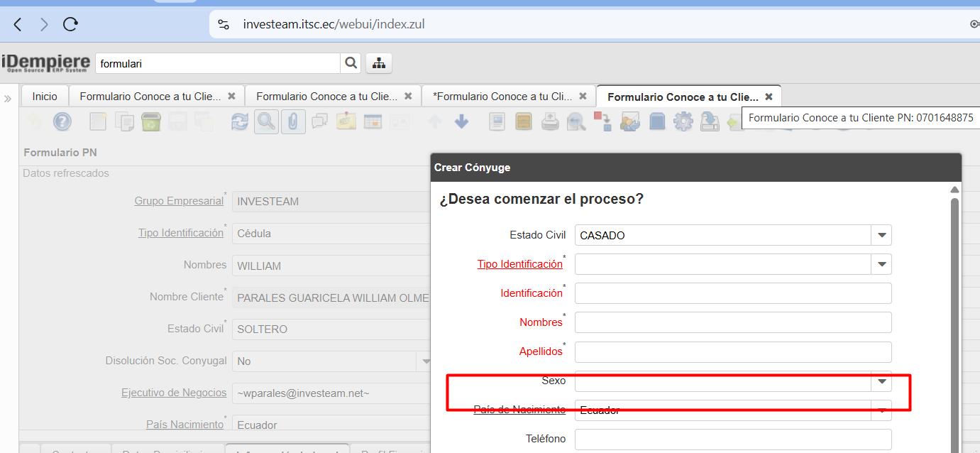Screen dimensions: 980x453
Task: Open Tipo Identificación dropdown in Crear Cónyuge
Action: tap(881, 264)
